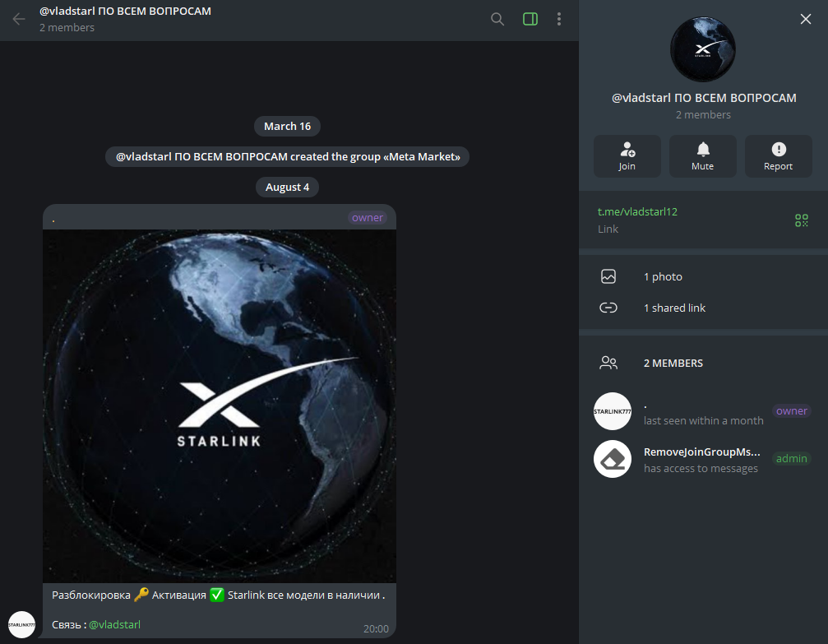Screen dimensions: 828x644
Task: Click the group created Meta Market notice
Action: (x=287, y=157)
